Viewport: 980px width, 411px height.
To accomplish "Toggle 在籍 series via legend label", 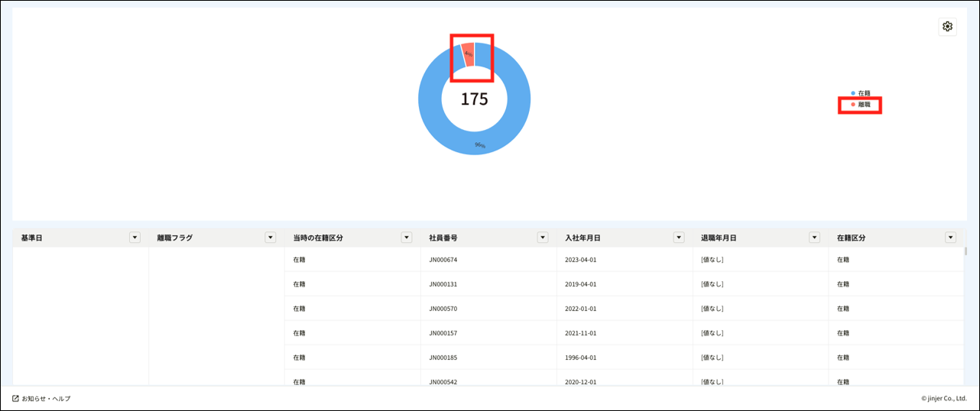I will [x=864, y=93].
